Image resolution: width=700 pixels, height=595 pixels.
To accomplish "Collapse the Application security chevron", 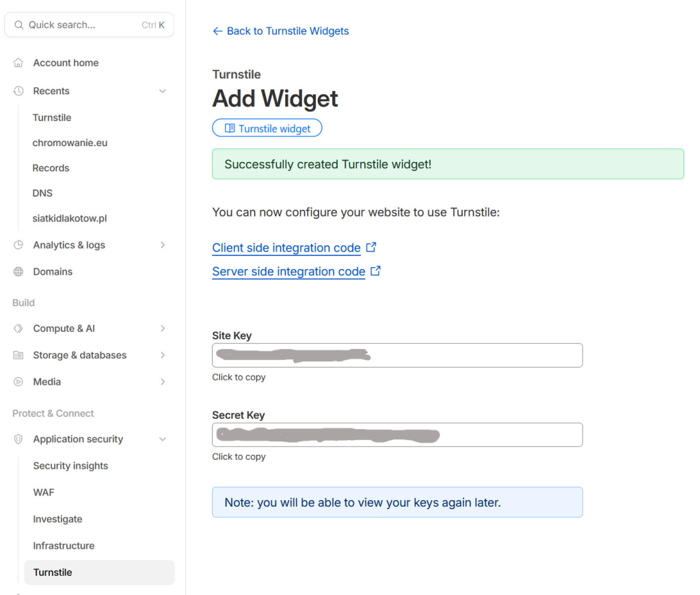I will click(163, 439).
